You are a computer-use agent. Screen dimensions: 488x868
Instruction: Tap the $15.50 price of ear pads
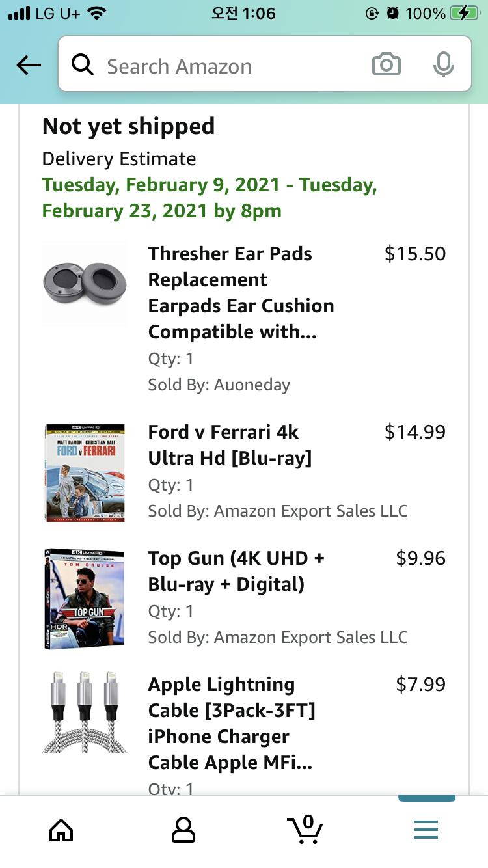click(x=415, y=254)
